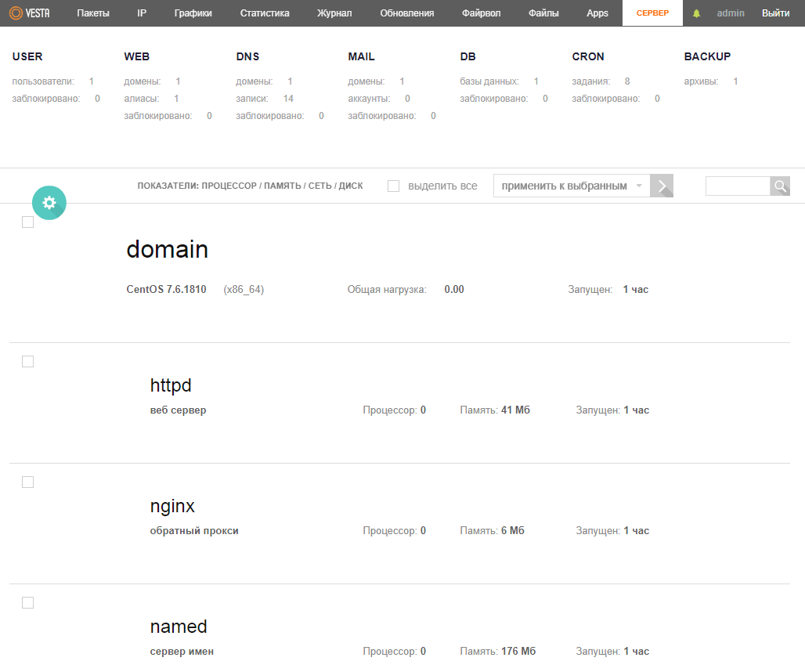Click the 'named' service name
The height and width of the screenshot is (672, 805).
[179, 627]
